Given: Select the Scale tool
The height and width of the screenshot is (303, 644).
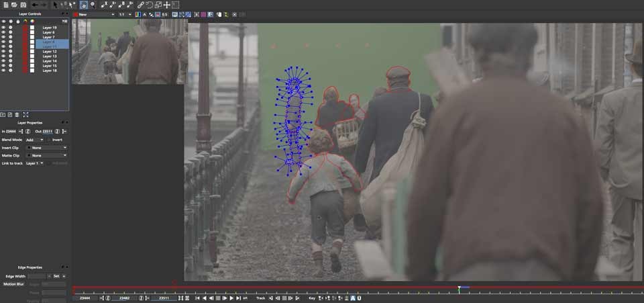Looking at the screenshot, I should click(158, 5).
